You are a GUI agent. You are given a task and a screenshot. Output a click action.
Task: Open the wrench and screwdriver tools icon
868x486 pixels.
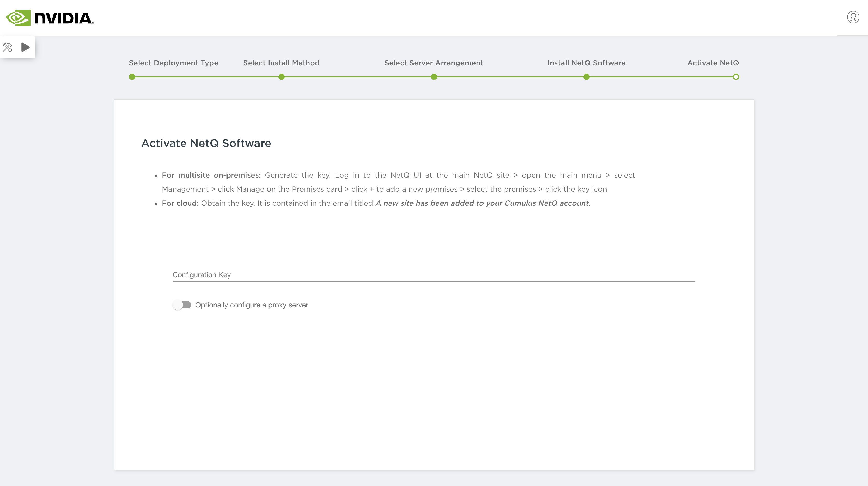[8, 47]
